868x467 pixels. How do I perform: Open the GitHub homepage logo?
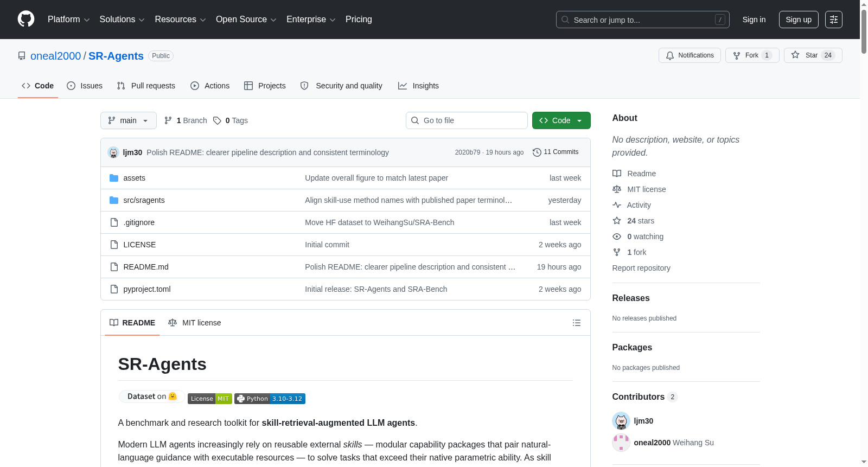[x=26, y=19]
